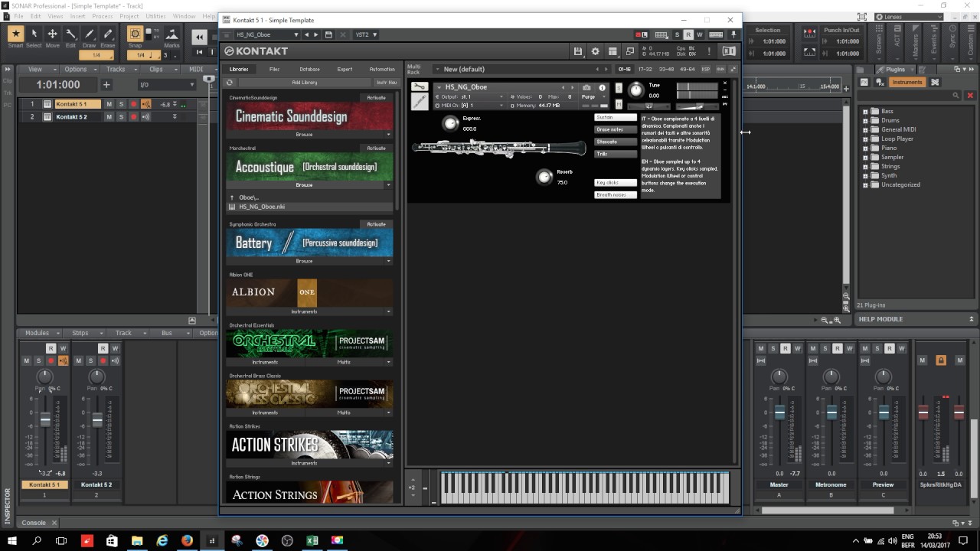This screenshot has height=551, width=980.
Task: Select the Smart tool in SONAR
Action: (x=15, y=34)
